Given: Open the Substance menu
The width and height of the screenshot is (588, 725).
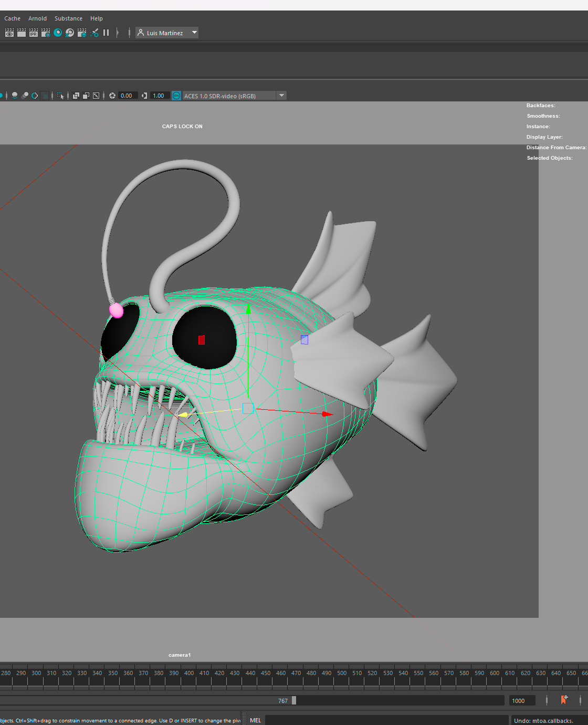Looking at the screenshot, I should (x=68, y=18).
